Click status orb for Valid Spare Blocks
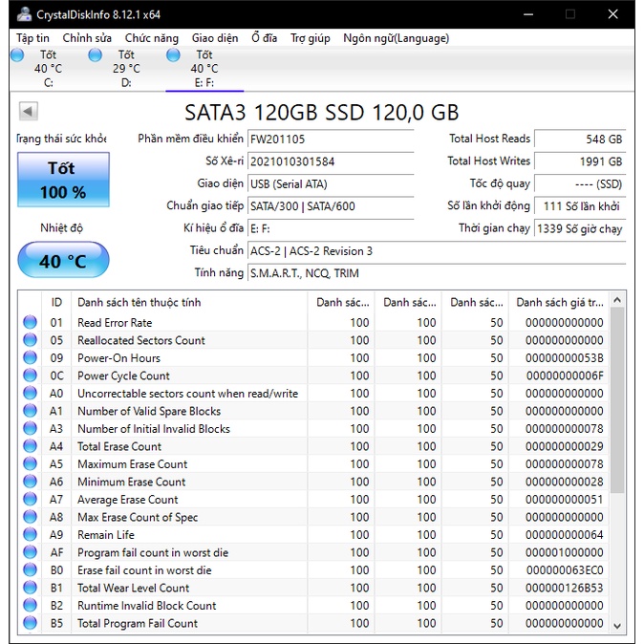The image size is (644, 644). pos(30,410)
